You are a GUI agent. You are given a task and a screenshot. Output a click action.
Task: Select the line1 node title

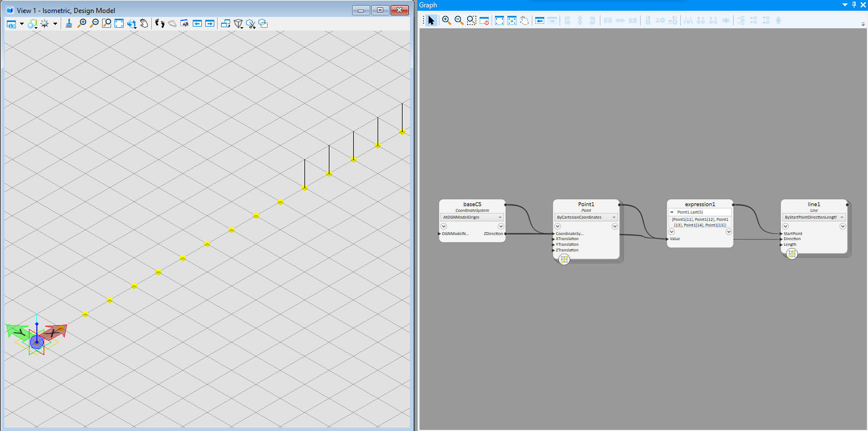814,204
